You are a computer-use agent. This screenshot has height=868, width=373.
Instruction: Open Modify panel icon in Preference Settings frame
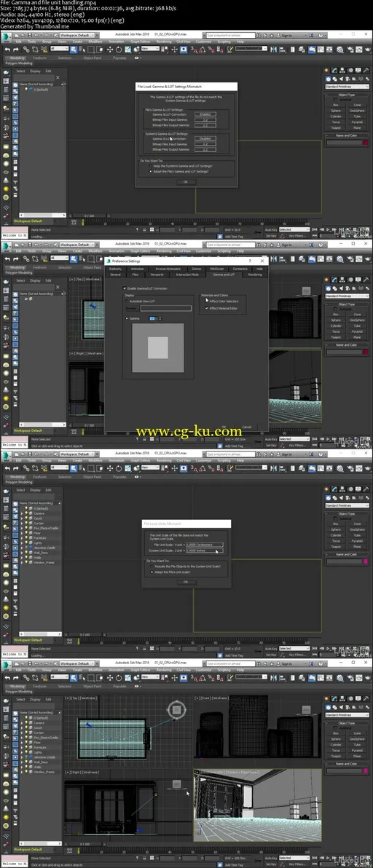click(335, 280)
